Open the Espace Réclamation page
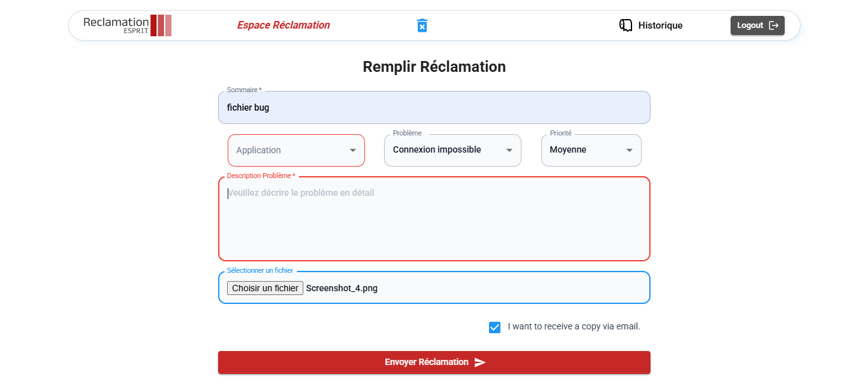The width and height of the screenshot is (868, 386). pyautogui.click(x=284, y=25)
